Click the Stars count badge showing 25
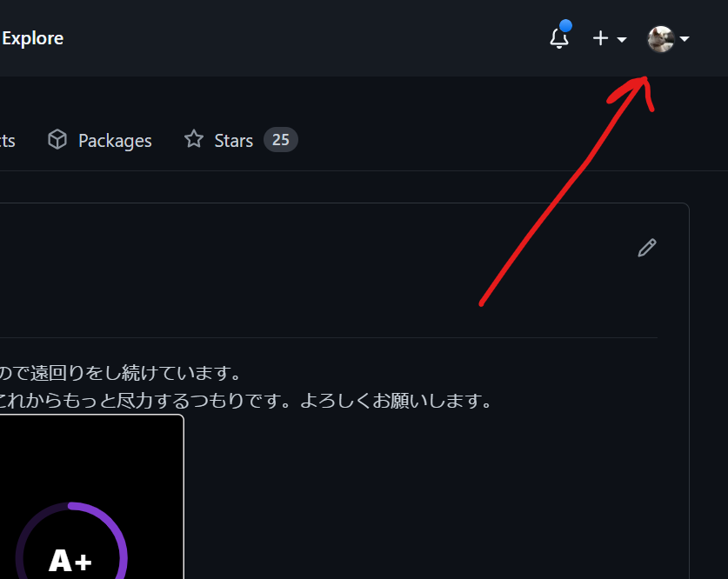Image resolution: width=728 pixels, height=579 pixels. pyautogui.click(x=281, y=139)
